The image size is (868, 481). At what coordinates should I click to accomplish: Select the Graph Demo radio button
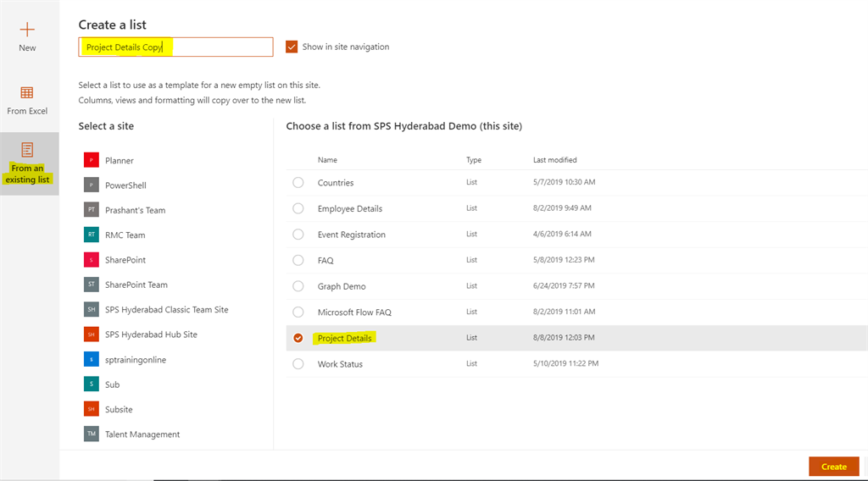pos(298,286)
